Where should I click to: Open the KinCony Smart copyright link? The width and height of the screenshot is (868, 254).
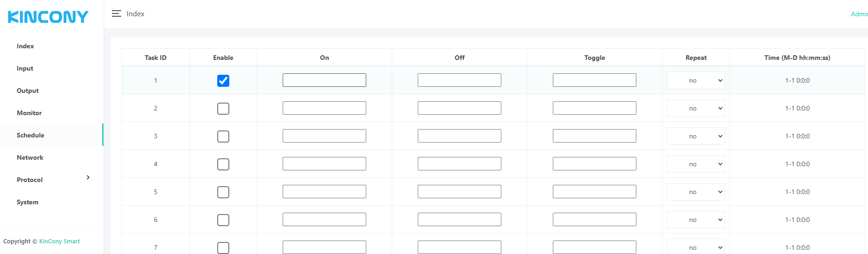[59, 241]
